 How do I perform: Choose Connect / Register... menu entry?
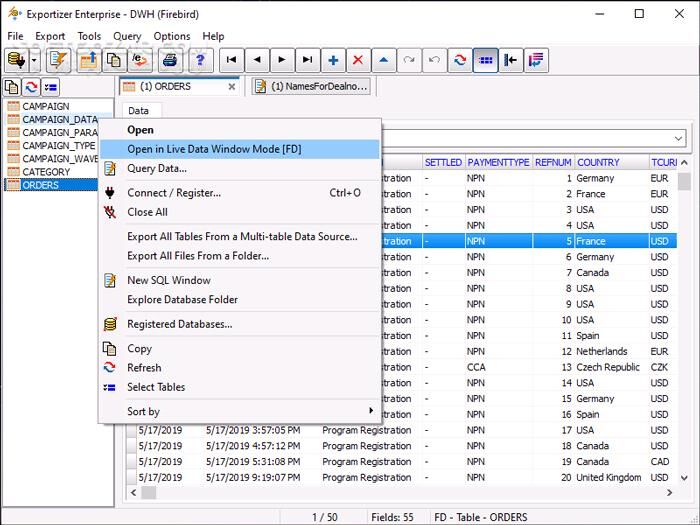click(240, 193)
